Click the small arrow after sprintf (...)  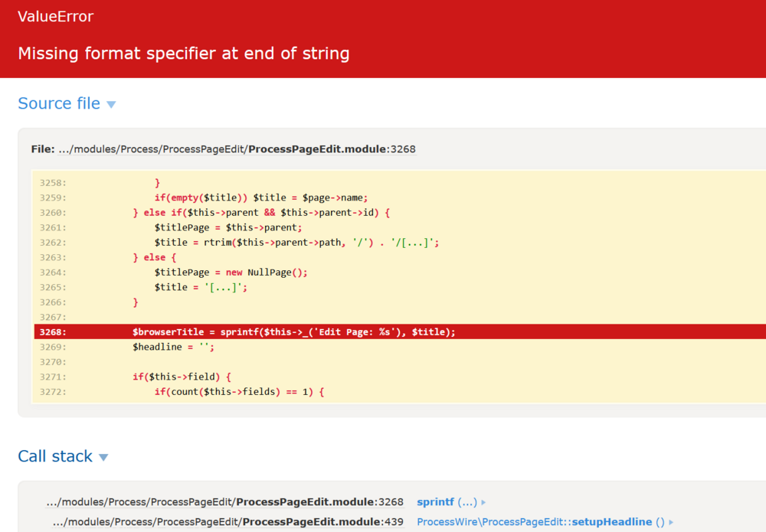(x=483, y=503)
